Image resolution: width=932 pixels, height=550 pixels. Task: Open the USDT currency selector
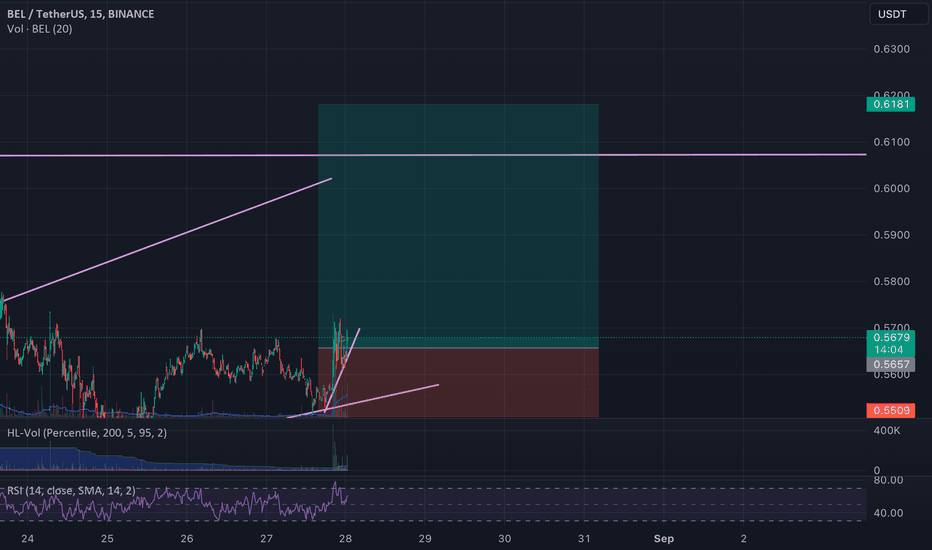(x=898, y=14)
